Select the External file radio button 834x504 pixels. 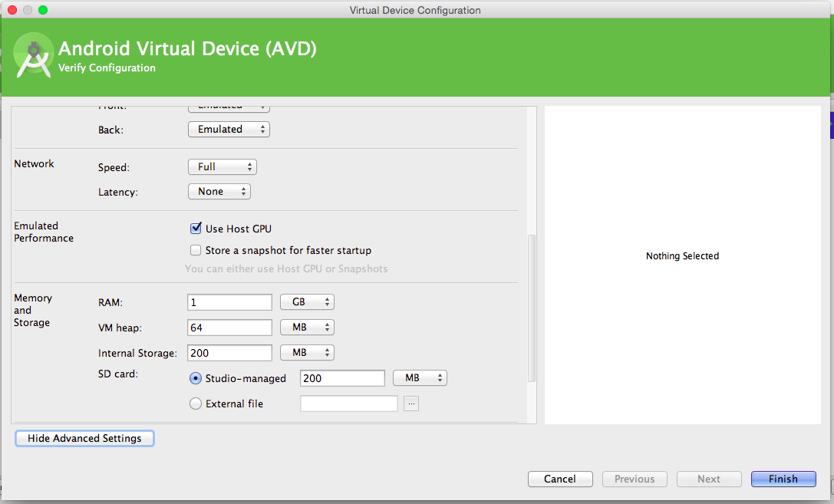(196, 404)
